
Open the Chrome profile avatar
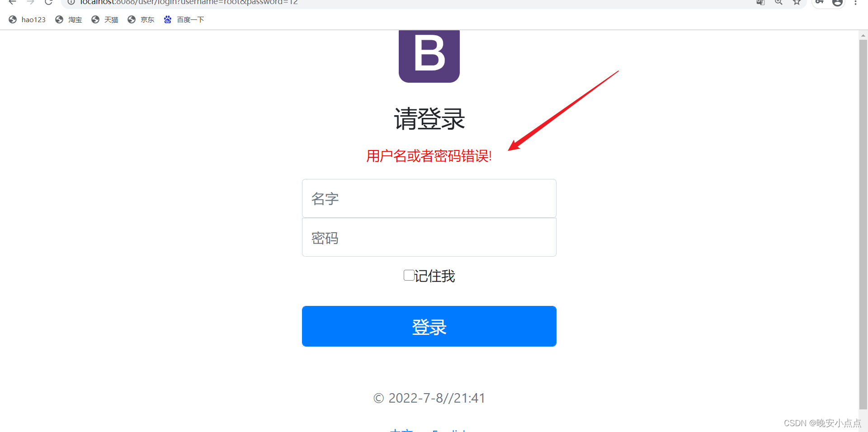point(837,2)
